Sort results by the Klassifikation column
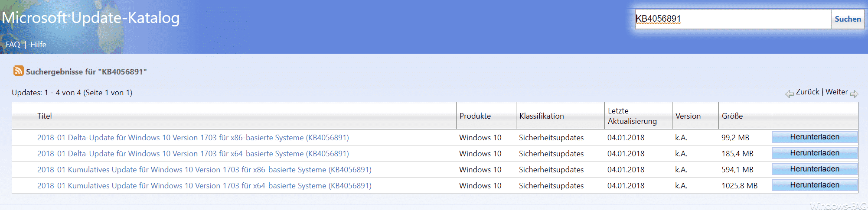This screenshot has width=868, height=210. coord(542,116)
